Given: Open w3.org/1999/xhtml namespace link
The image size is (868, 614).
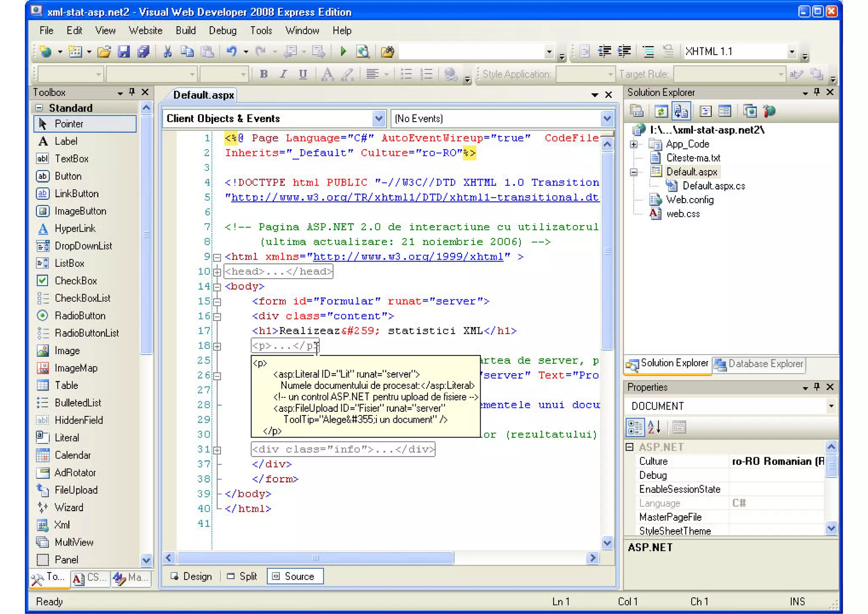Looking at the screenshot, I should 408,257.
